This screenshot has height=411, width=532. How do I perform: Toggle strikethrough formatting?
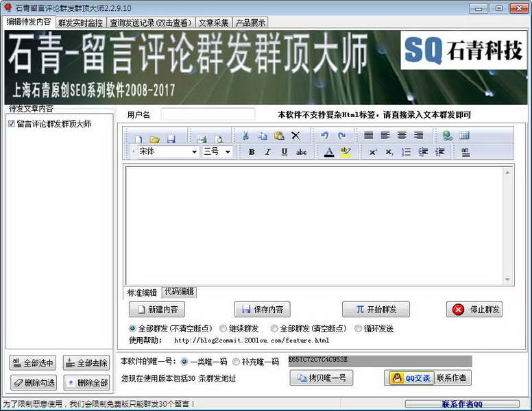click(301, 152)
